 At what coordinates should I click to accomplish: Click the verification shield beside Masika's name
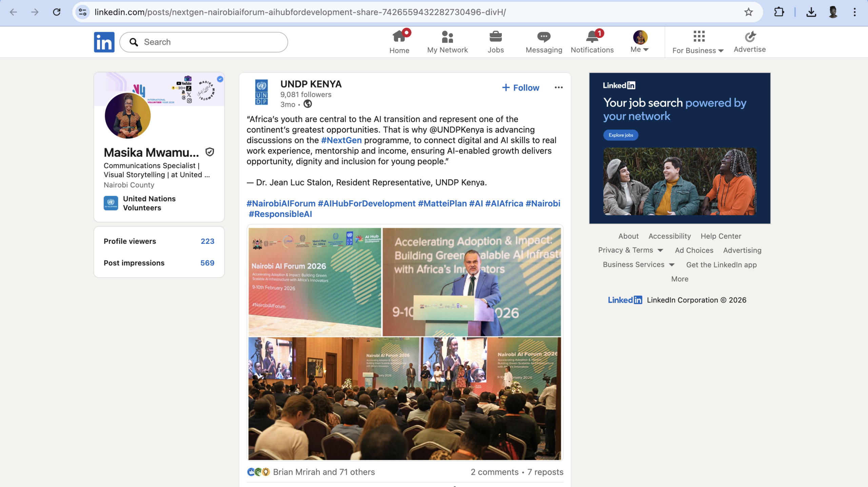[210, 152]
